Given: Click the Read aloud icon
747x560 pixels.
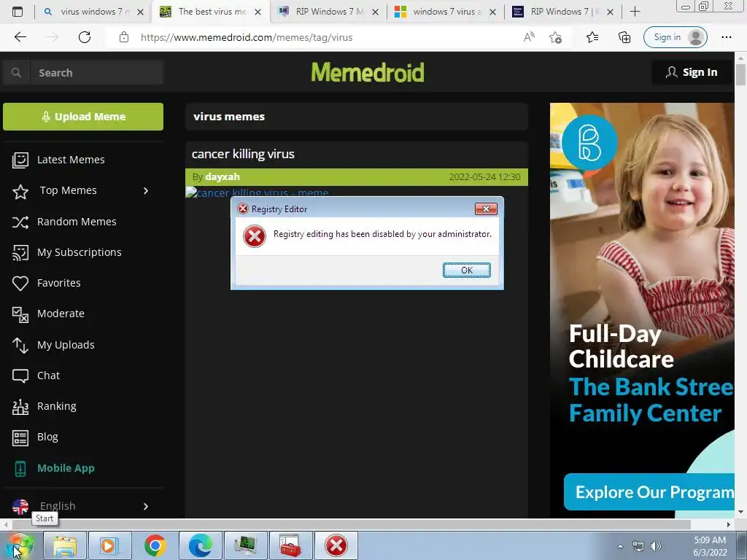Looking at the screenshot, I should point(529,37).
